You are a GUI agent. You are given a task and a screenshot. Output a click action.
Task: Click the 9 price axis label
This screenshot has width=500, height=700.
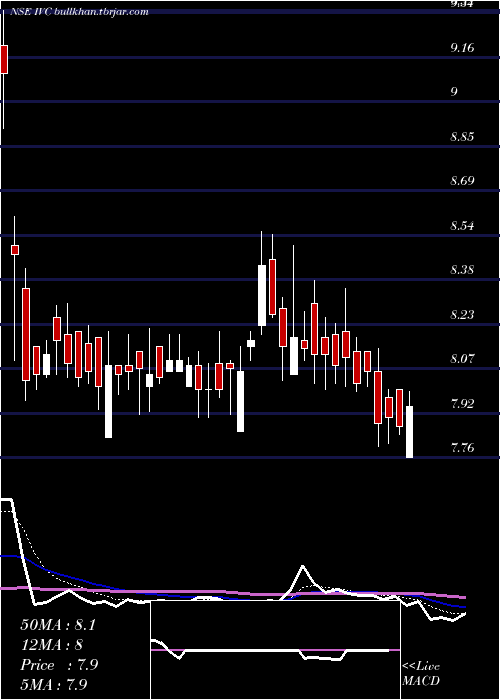coord(454,92)
